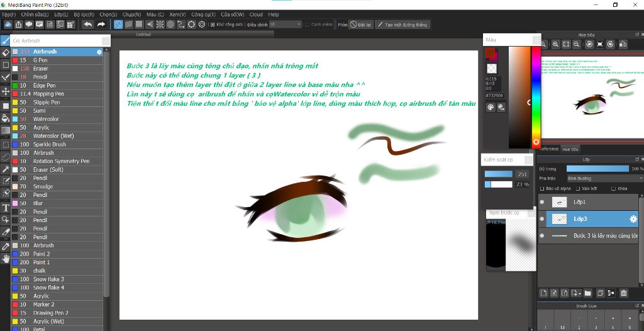
Task: Toggle the Khử răng cưa checkbox
Action: tap(213, 25)
